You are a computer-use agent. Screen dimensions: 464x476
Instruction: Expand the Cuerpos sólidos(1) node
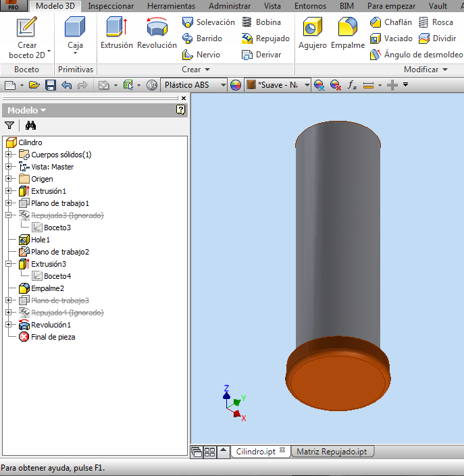click(x=9, y=155)
